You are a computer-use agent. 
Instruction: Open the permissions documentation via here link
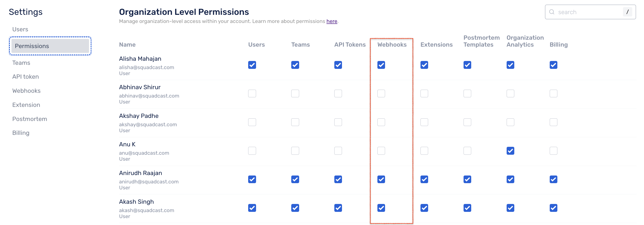332,21
